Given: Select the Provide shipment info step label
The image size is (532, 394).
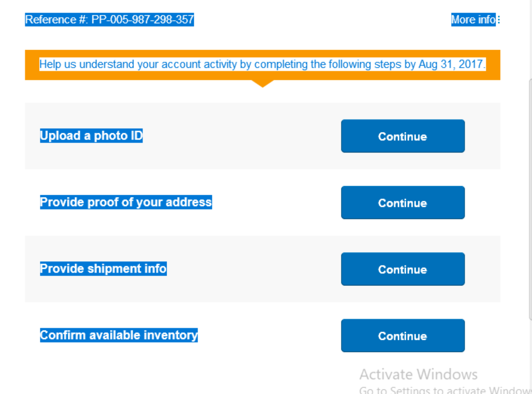Looking at the screenshot, I should click(103, 269).
